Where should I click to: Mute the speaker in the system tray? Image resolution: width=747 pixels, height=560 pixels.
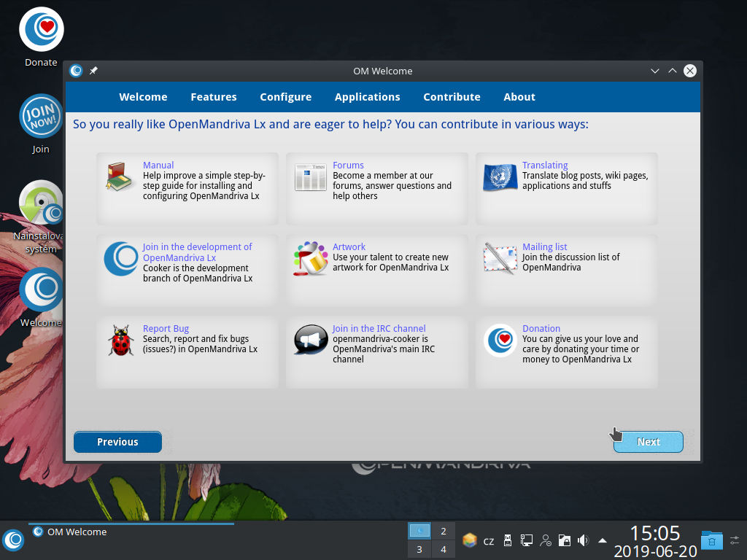(x=583, y=540)
